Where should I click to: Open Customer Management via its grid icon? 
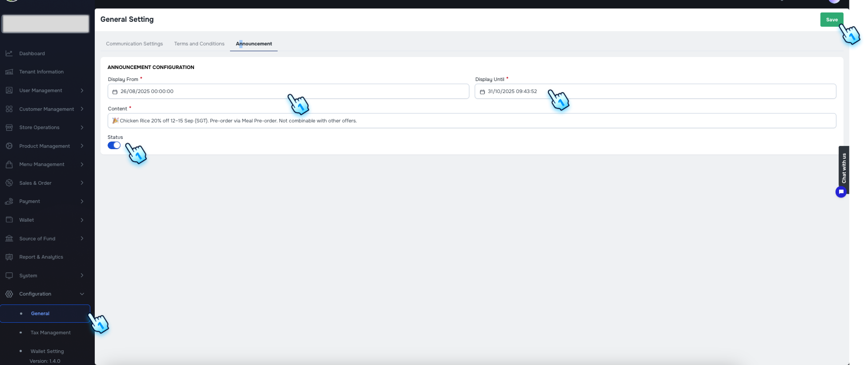9,109
